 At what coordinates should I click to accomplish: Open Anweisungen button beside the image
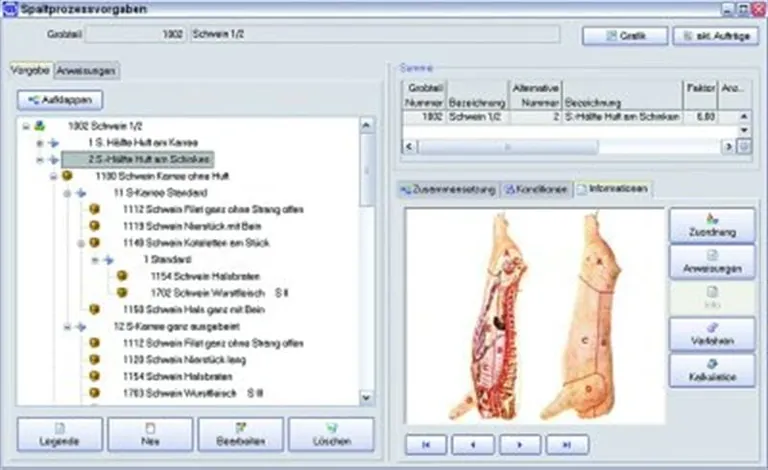click(x=711, y=261)
